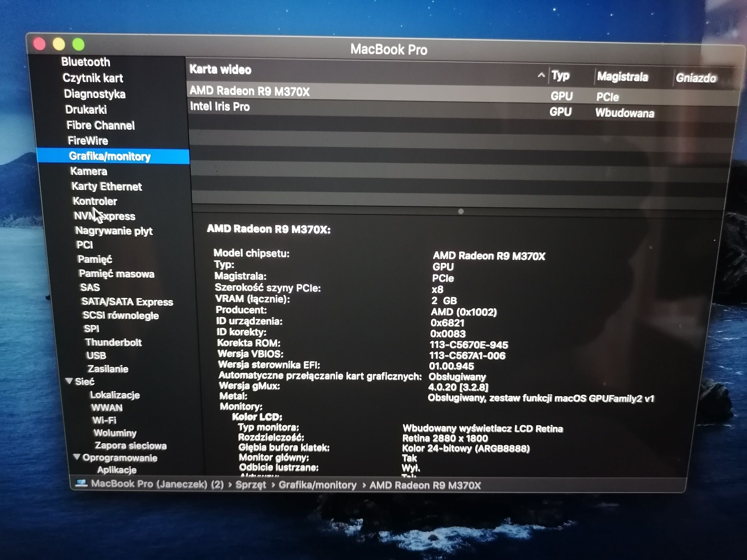Open the PCI section
The height and width of the screenshot is (560, 747).
pos(84,245)
